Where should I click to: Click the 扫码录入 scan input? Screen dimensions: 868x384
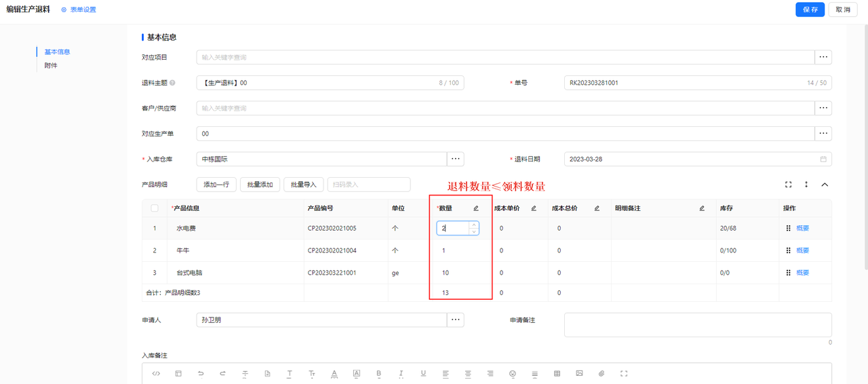(369, 185)
